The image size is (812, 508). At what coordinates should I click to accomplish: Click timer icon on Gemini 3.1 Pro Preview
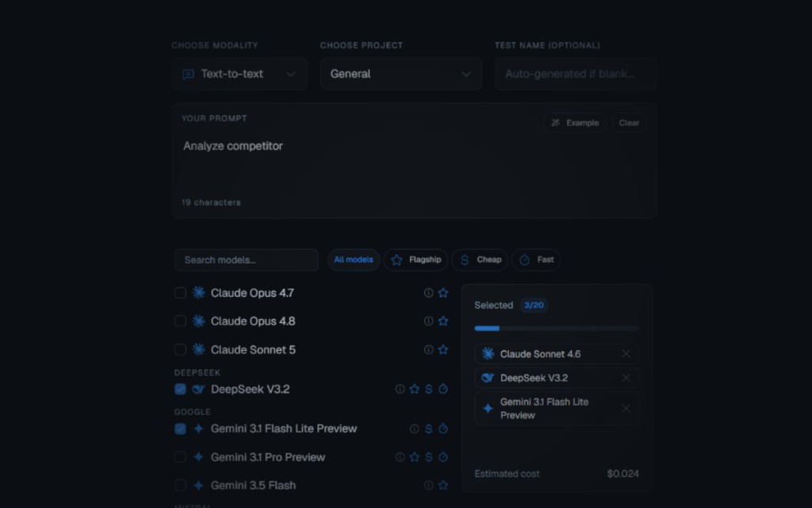[443, 456]
